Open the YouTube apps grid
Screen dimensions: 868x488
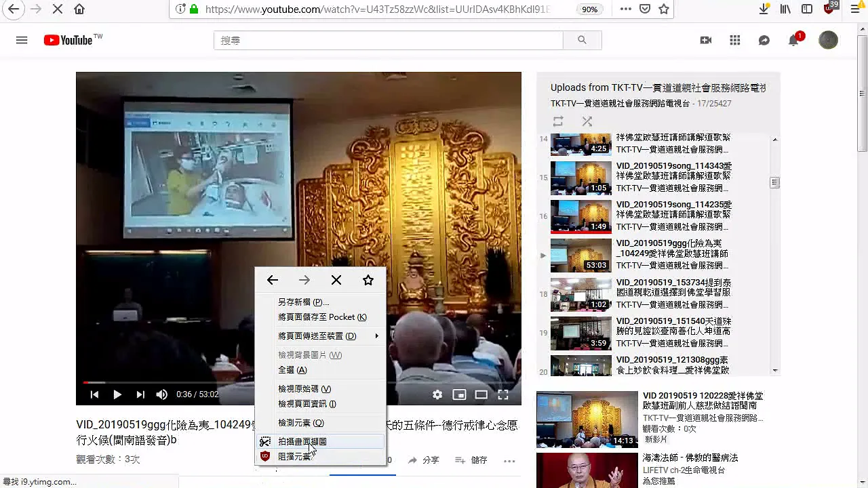pyautogui.click(x=735, y=40)
